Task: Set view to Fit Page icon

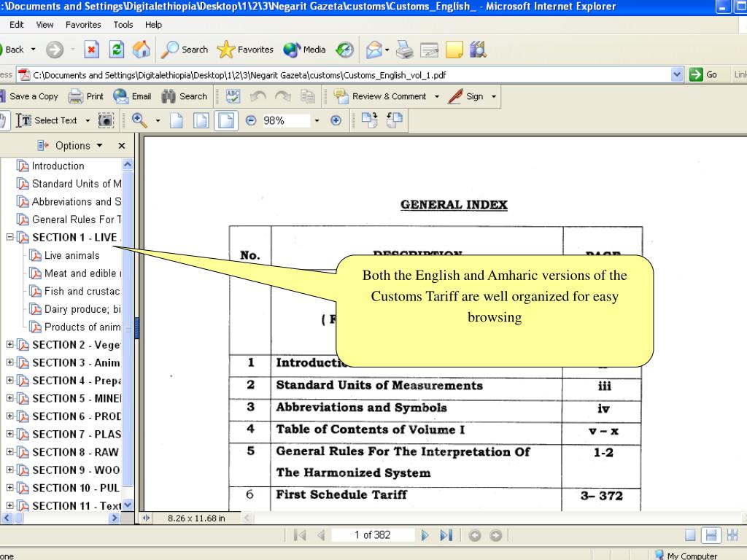Action: (x=201, y=120)
